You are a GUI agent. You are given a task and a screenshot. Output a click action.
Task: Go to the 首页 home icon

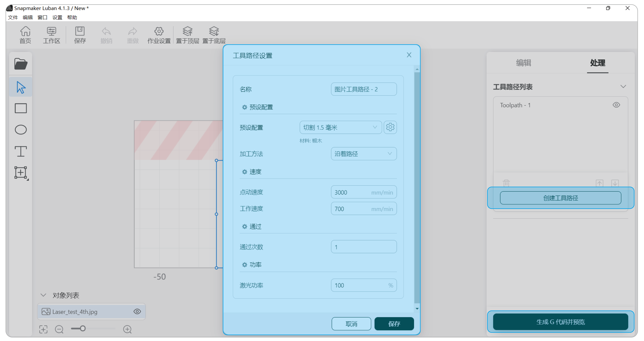(x=25, y=35)
